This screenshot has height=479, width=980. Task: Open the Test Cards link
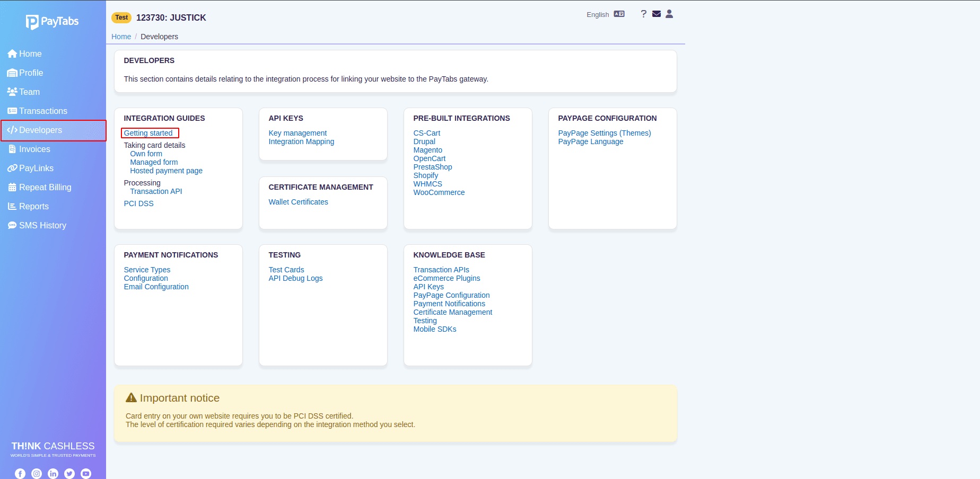(286, 270)
